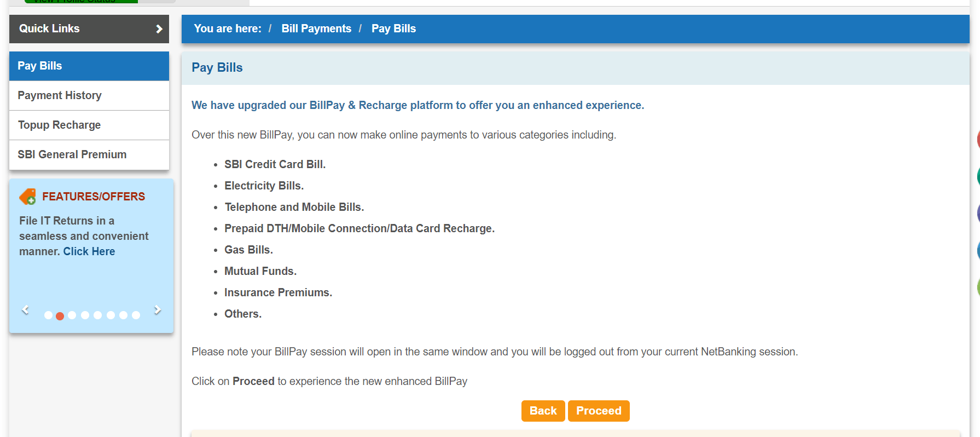Open Payment History in the sidebar
This screenshot has height=437, width=980.
click(60, 95)
